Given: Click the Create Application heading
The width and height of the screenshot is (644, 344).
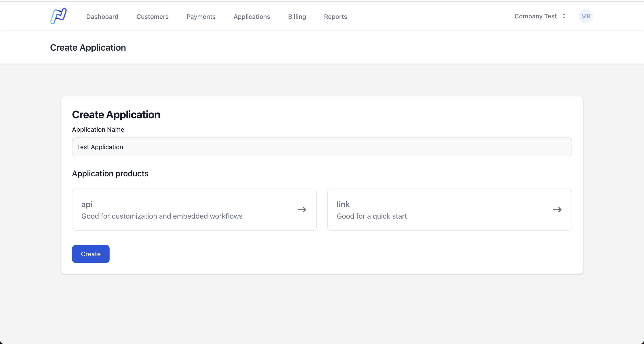Looking at the screenshot, I should point(116,114).
